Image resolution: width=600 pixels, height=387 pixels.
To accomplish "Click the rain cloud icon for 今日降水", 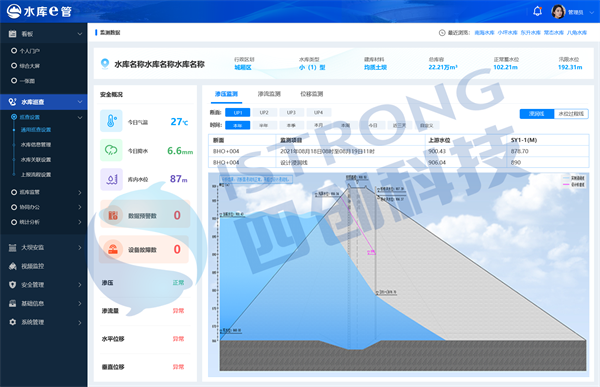I will click(x=111, y=150).
